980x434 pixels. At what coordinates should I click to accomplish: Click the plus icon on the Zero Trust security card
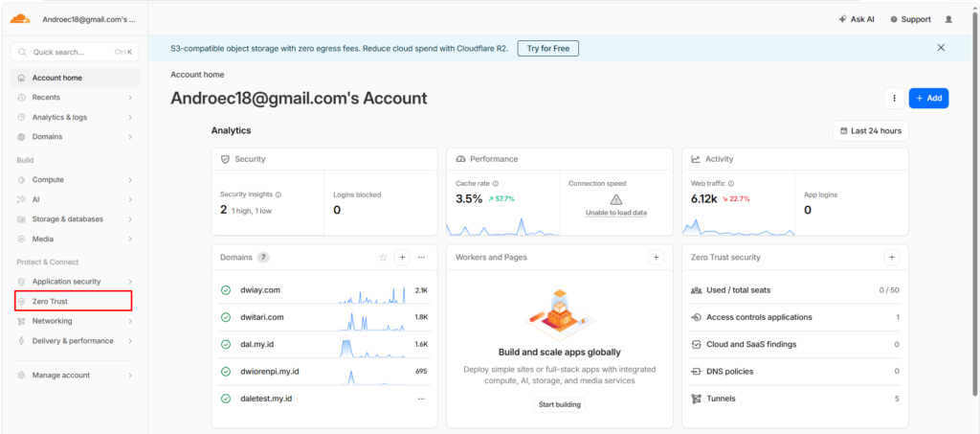pyautogui.click(x=891, y=257)
